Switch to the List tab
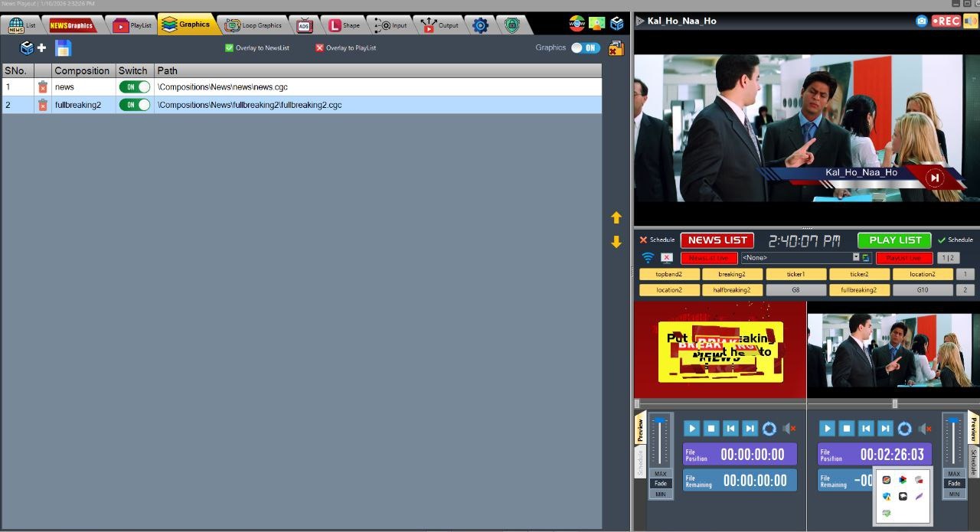This screenshot has width=980, height=532. [x=22, y=25]
